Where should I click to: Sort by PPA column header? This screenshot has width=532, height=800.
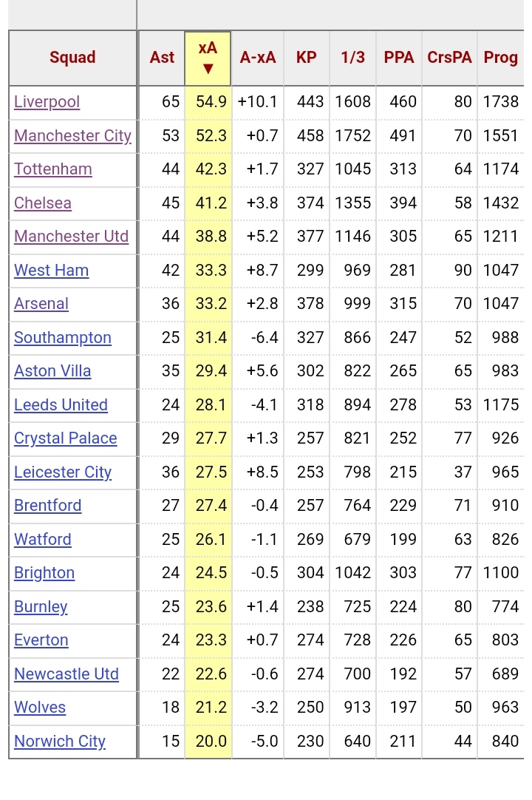click(x=399, y=58)
